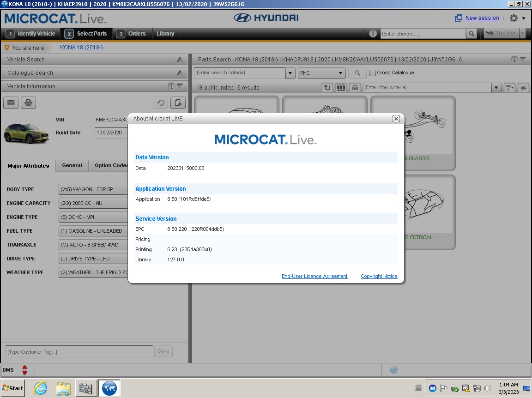Switch to the General tab
Image resolution: width=532 pixels, height=398 pixels.
(72, 165)
